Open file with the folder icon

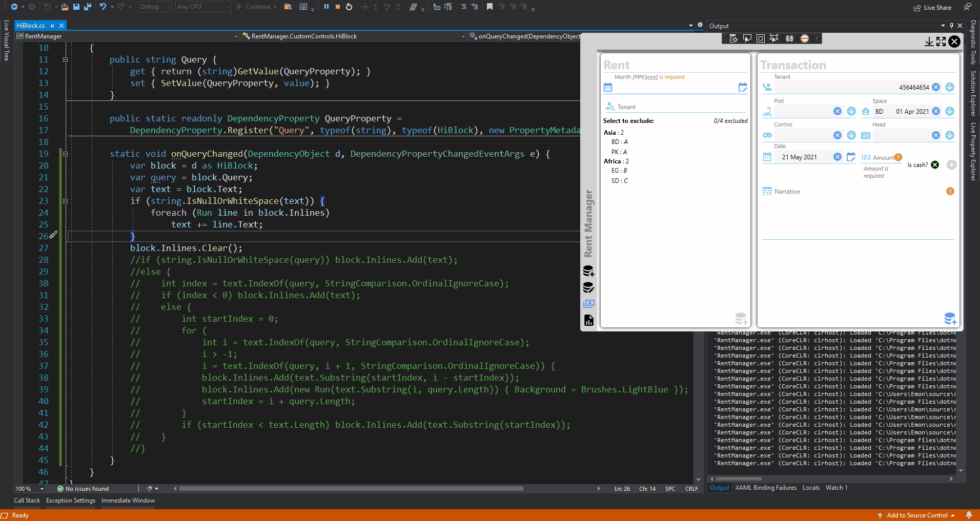click(x=65, y=7)
